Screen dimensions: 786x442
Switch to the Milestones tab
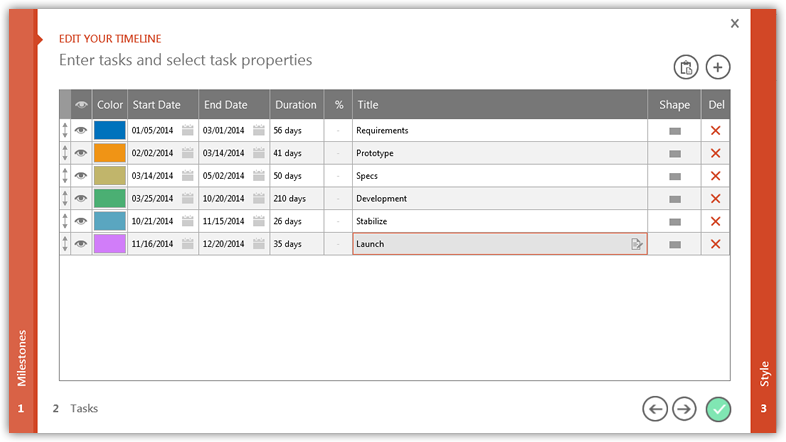(22, 360)
